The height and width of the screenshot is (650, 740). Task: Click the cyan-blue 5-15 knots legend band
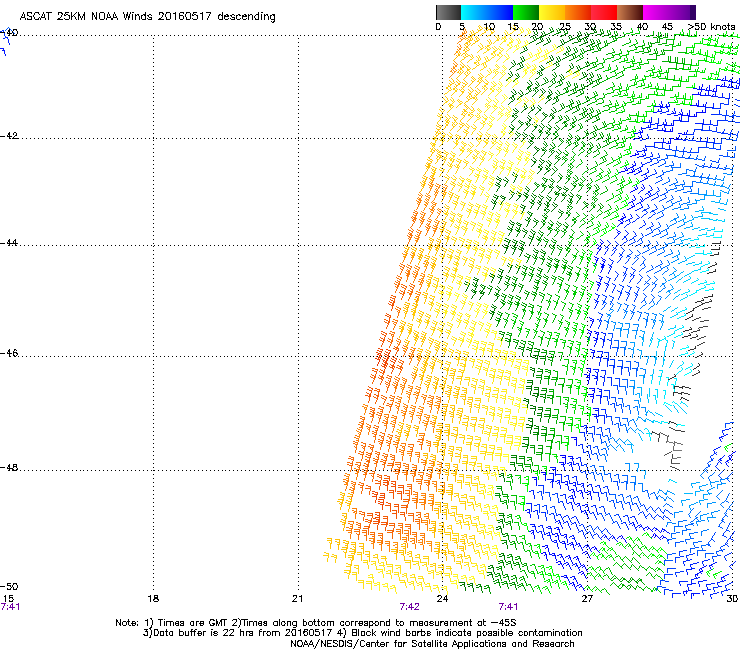(x=487, y=12)
